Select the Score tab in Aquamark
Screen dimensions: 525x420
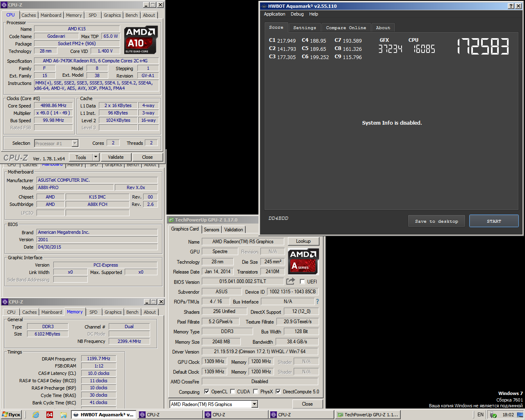click(276, 27)
